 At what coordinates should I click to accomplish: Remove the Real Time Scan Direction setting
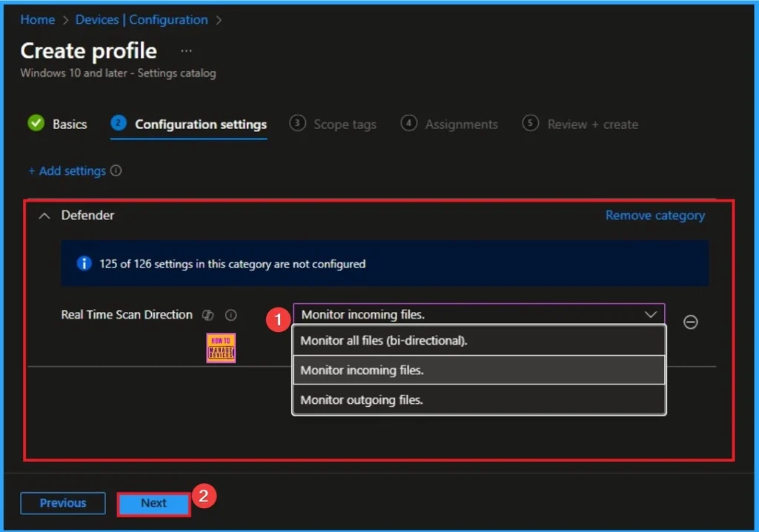click(x=690, y=322)
